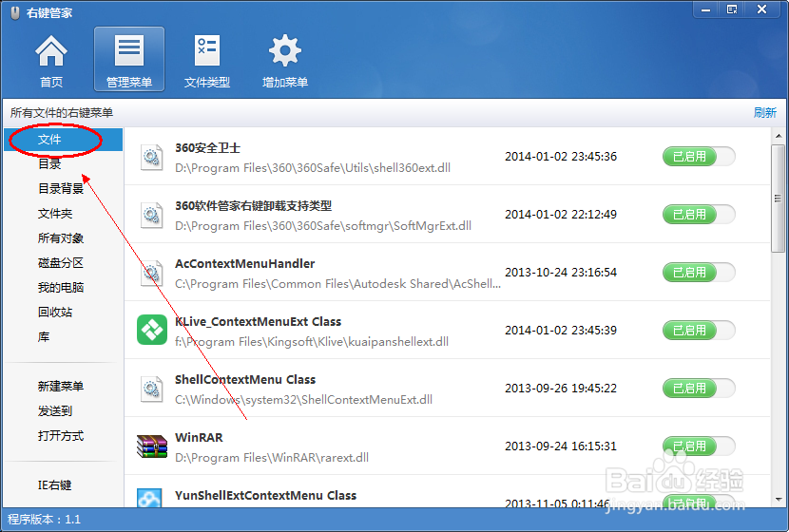The height and width of the screenshot is (532, 789).
Task: Open IE右键 in the sidebar
Action: pyautogui.click(x=55, y=484)
